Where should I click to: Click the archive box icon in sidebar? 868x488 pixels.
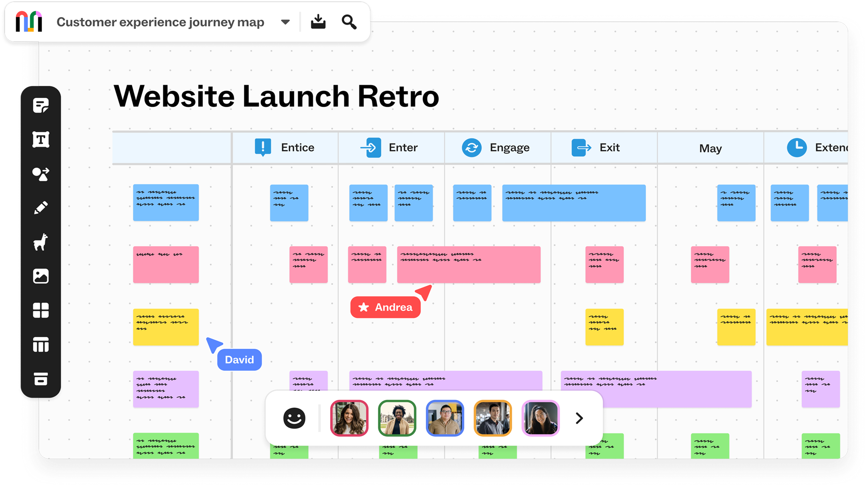point(41,379)
